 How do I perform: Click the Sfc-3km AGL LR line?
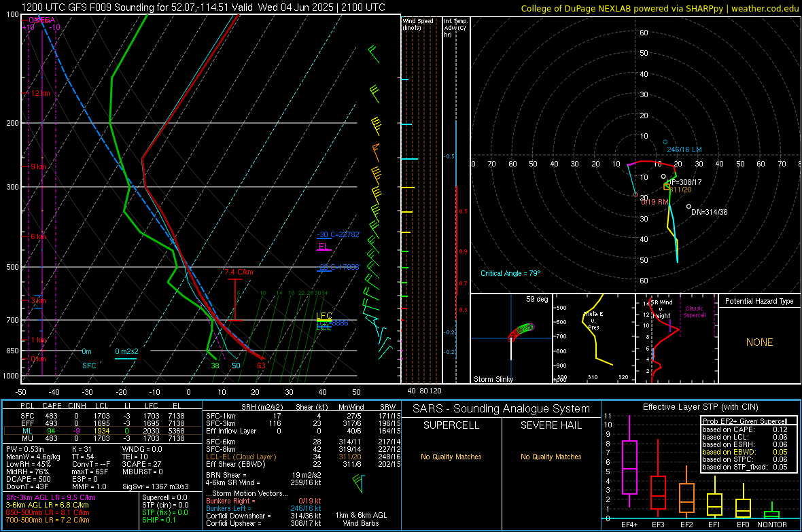[51, 497]
